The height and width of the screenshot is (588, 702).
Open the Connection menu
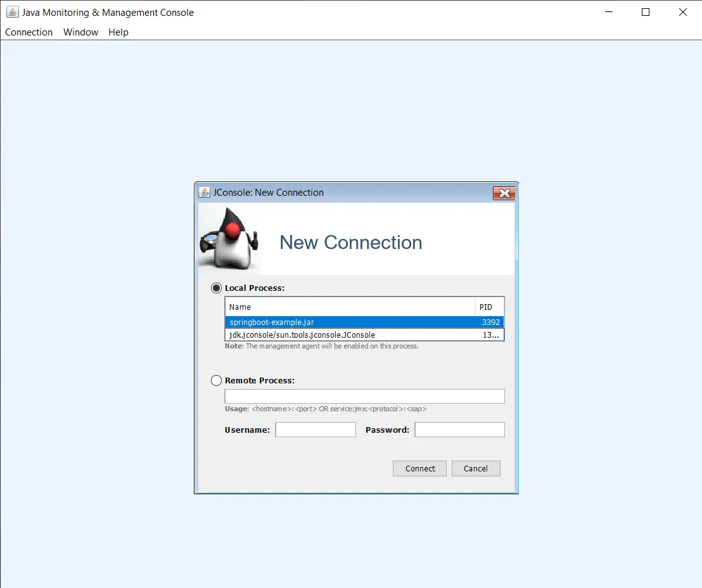coord(29,32)
